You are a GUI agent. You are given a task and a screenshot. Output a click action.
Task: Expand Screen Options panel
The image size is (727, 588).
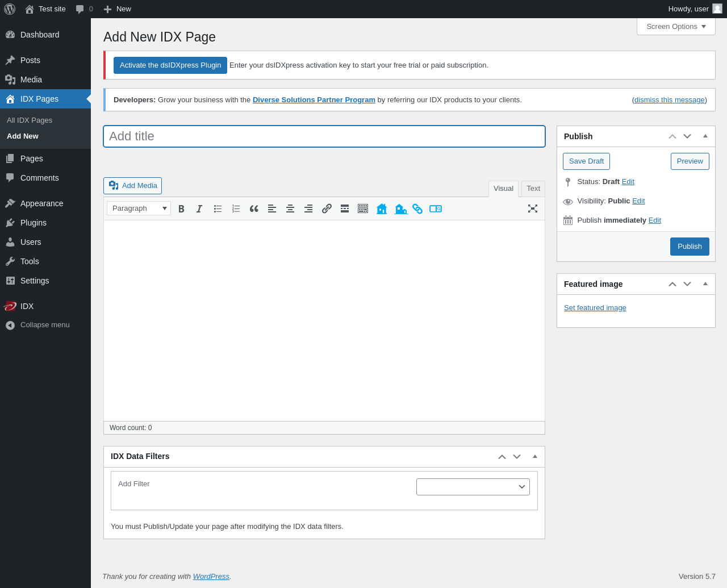pyautogui.click(x=676, y=27)
